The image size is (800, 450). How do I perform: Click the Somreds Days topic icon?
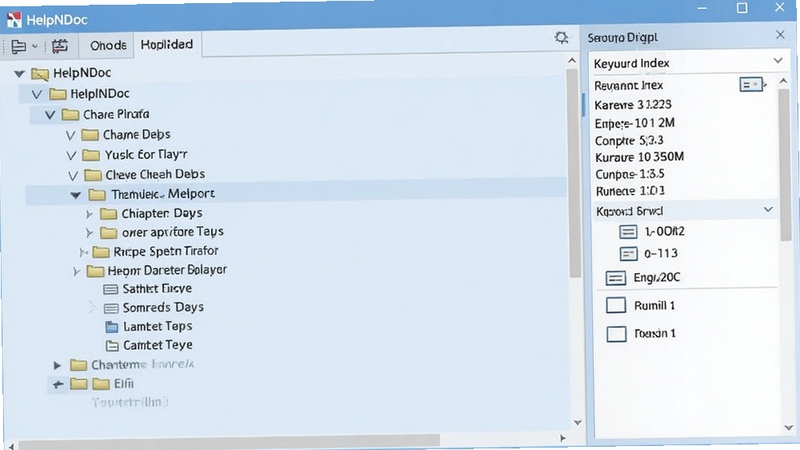(x=111, y=308)
